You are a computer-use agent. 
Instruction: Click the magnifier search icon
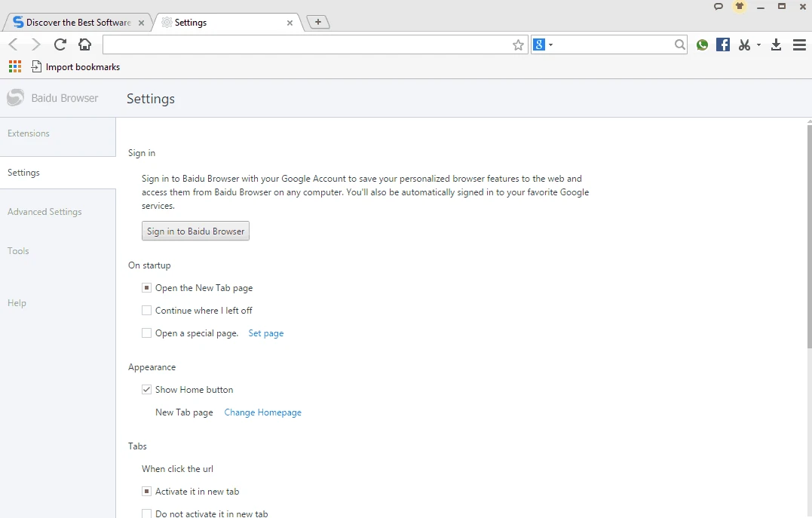click(x=679, y=45)
